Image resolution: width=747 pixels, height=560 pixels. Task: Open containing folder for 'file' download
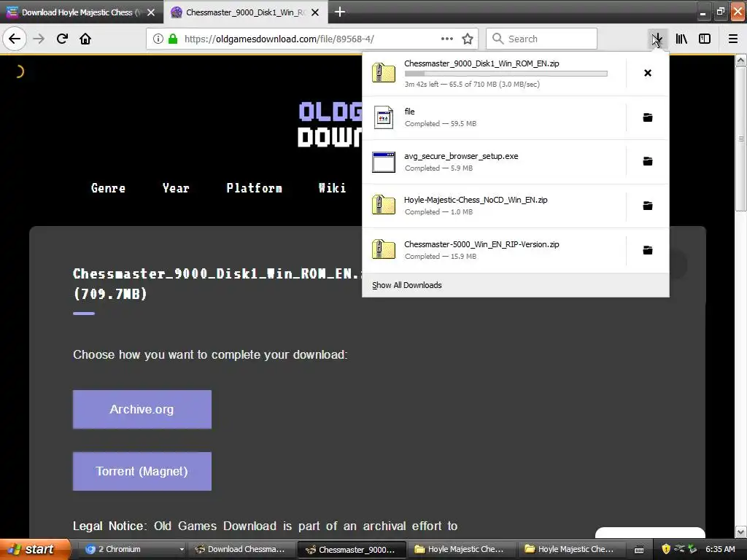[x=648, y=117]
